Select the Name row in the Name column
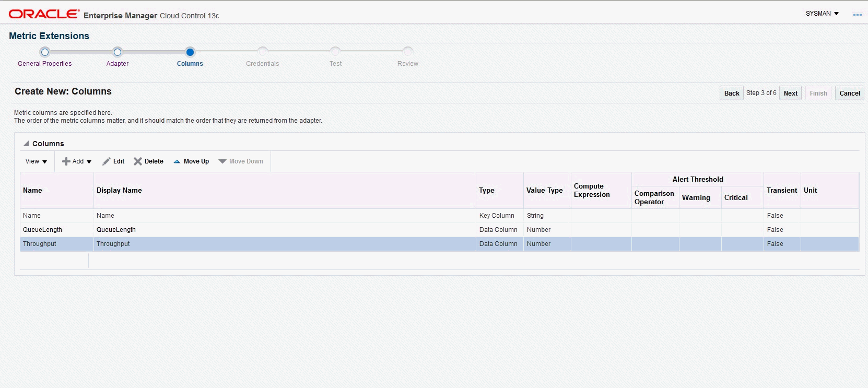Screen dimensions: 868x388 pos(57,216)
